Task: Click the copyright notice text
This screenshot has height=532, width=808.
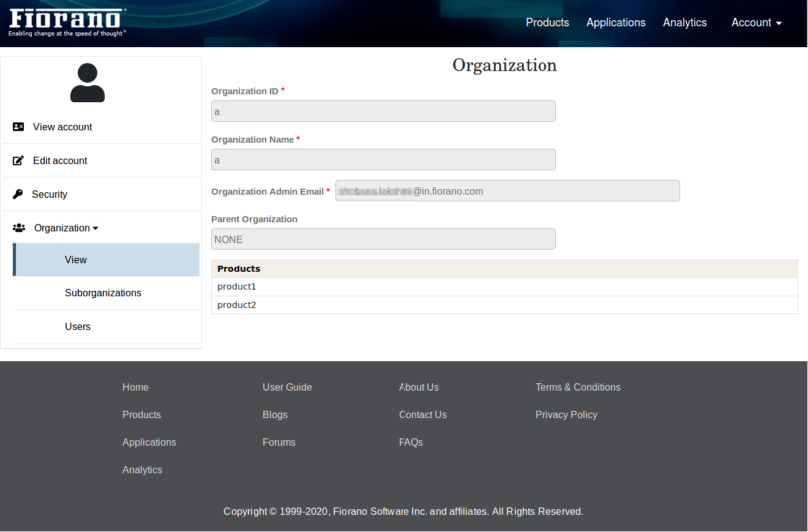Action: 403,511
